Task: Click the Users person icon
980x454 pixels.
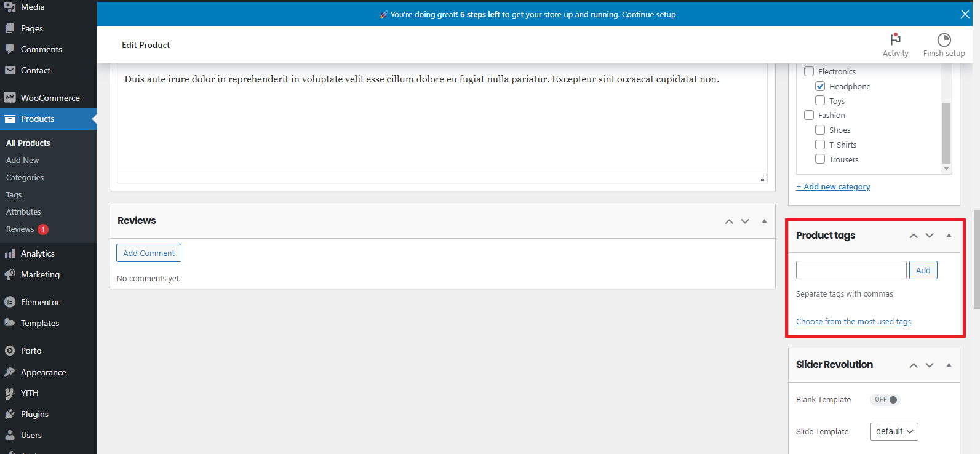Action: pyautogui.click(x=10, y=435)
